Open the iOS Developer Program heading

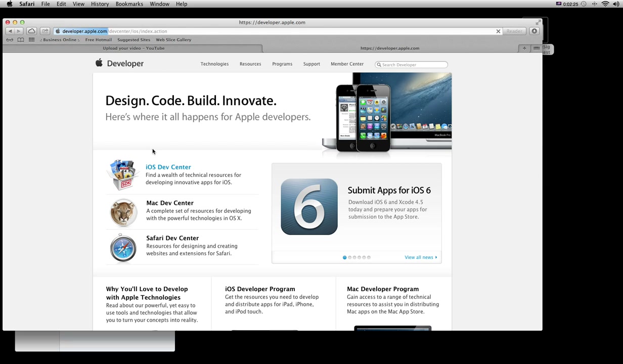[x=260, y=289]
